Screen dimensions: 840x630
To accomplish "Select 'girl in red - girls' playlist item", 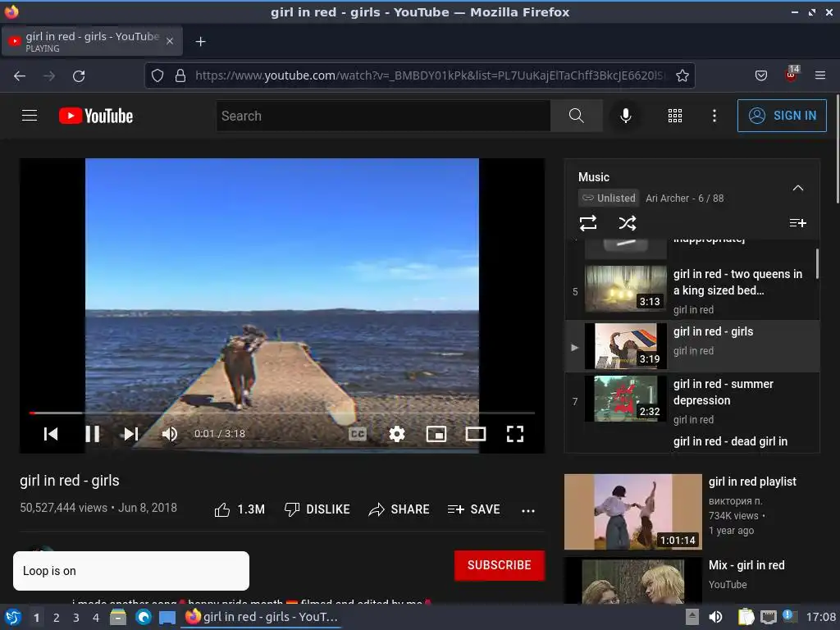I will 692,346.
